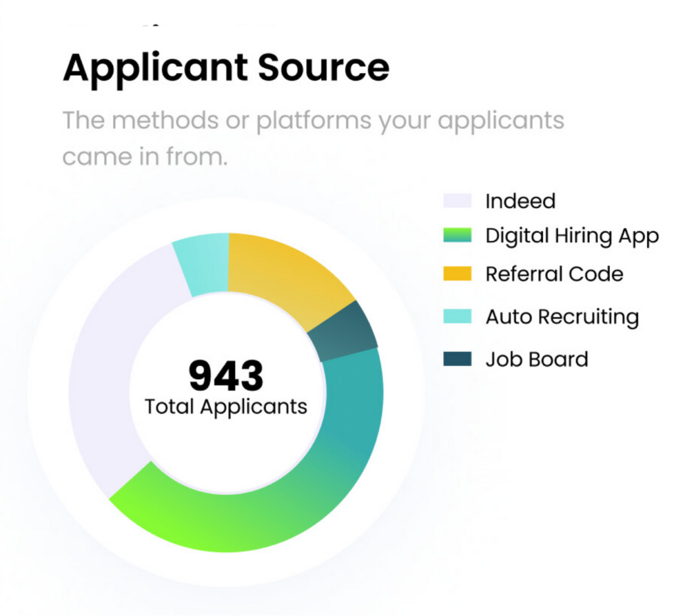Click the Total Applicants center label
674x616 pixels.
226,407
